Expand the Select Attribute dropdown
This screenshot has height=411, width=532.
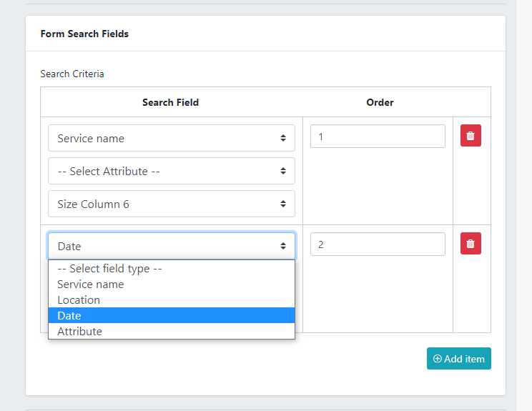click(171, 172)
